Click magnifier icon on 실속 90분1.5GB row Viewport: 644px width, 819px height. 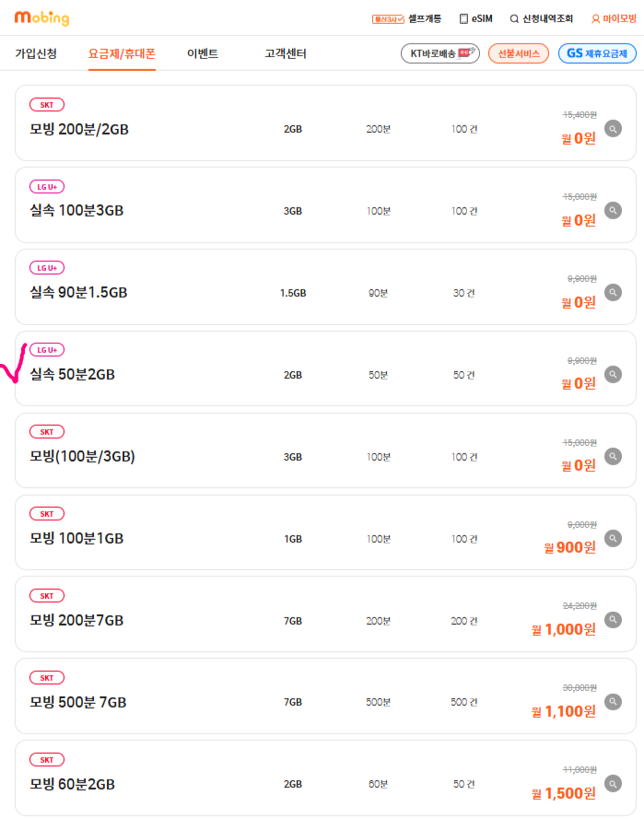(613, 292)
